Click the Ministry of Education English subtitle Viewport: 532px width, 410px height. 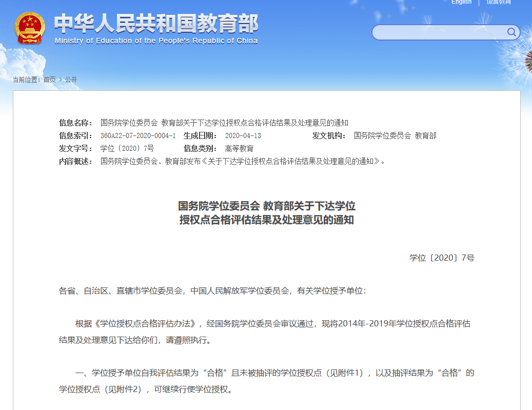pos(156,41)
